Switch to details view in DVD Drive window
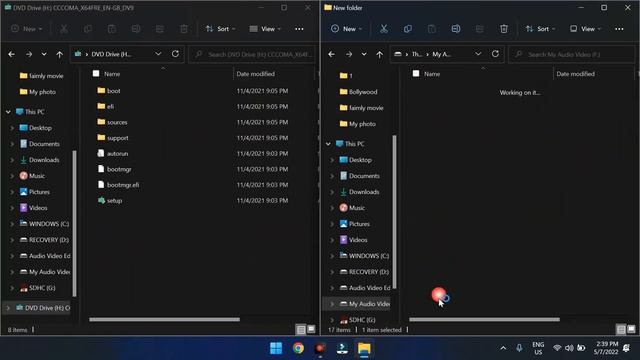640x360 pixels. (301, 329)
